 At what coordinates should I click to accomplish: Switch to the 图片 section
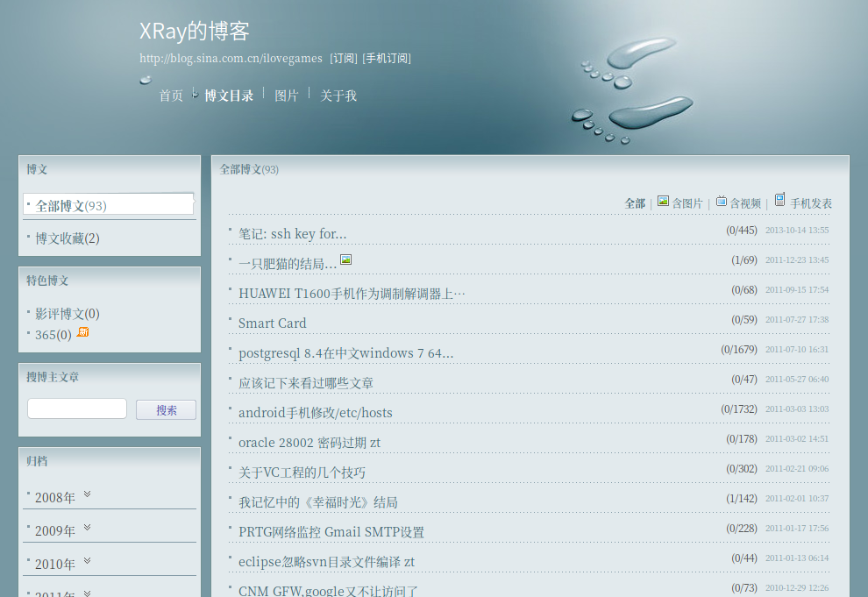tap(287, 96)
